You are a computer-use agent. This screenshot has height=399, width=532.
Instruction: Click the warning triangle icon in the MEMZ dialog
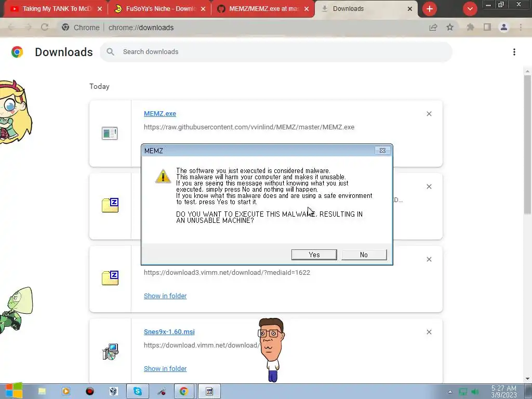point(163,176)
